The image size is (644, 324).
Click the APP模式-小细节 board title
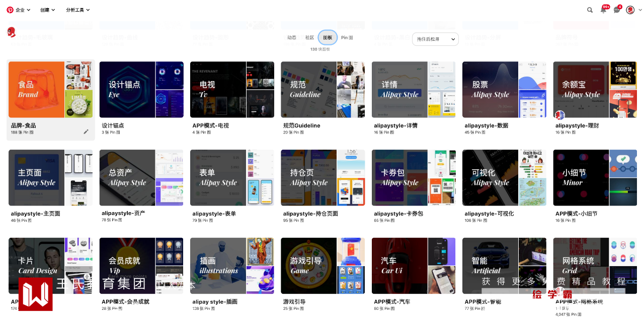point(577,214)
